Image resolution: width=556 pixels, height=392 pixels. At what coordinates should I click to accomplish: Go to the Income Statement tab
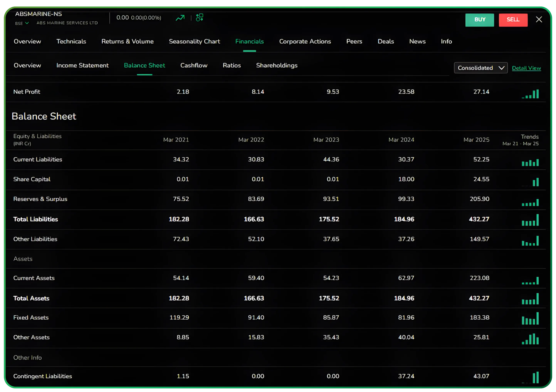82,65
